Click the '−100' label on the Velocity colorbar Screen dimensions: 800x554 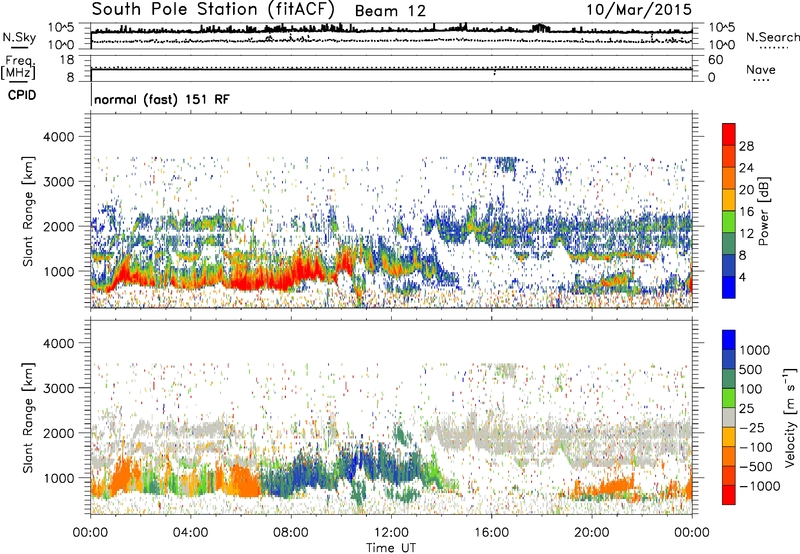coord(756,447)
